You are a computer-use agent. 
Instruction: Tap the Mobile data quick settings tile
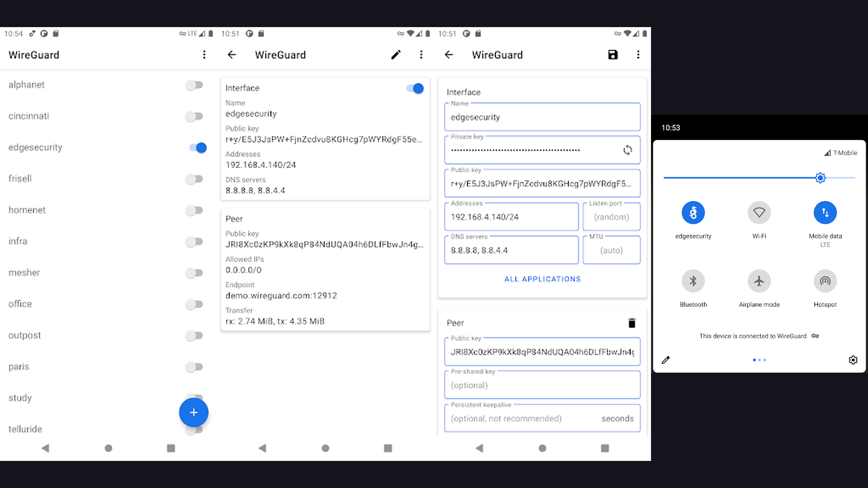coord(825,213)
